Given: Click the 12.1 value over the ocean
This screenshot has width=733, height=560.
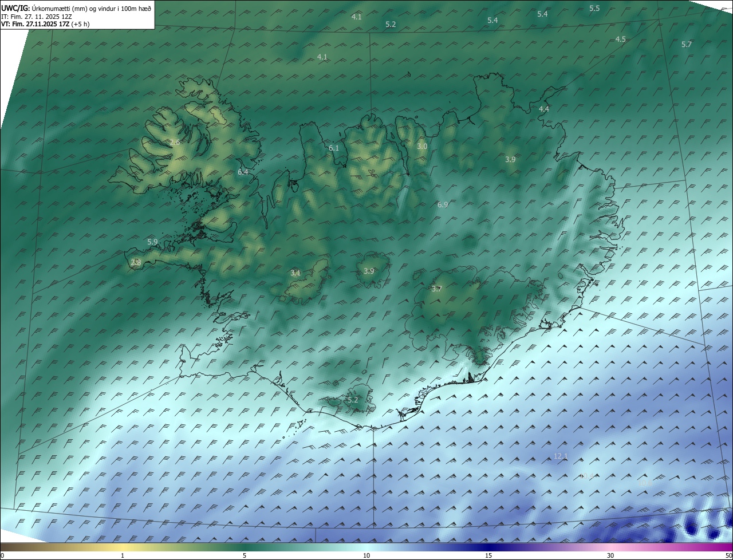Looking at the screenshot, I should click(x=561, y=456).
